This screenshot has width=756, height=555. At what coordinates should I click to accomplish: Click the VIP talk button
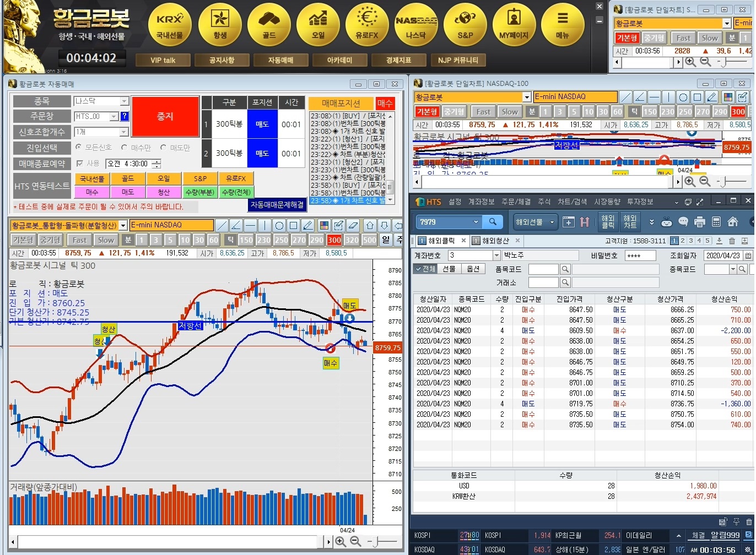pyautogui.click(x=163, y=60)
